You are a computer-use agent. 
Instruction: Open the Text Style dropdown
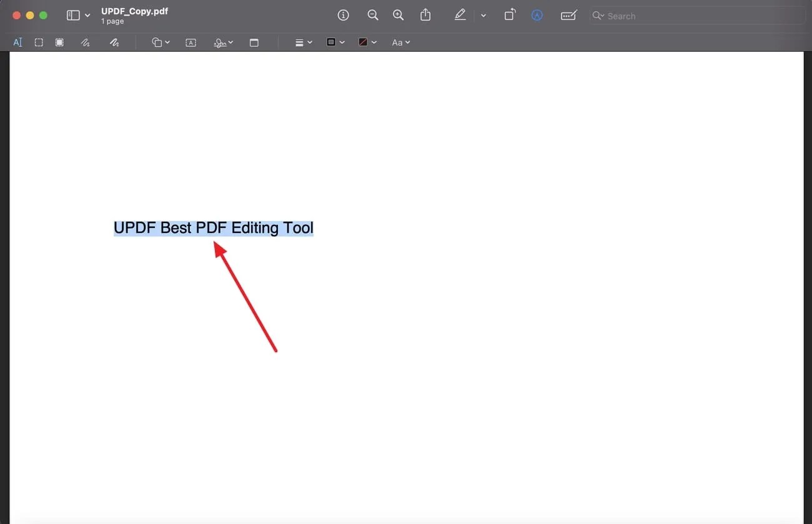coord(400,42)
